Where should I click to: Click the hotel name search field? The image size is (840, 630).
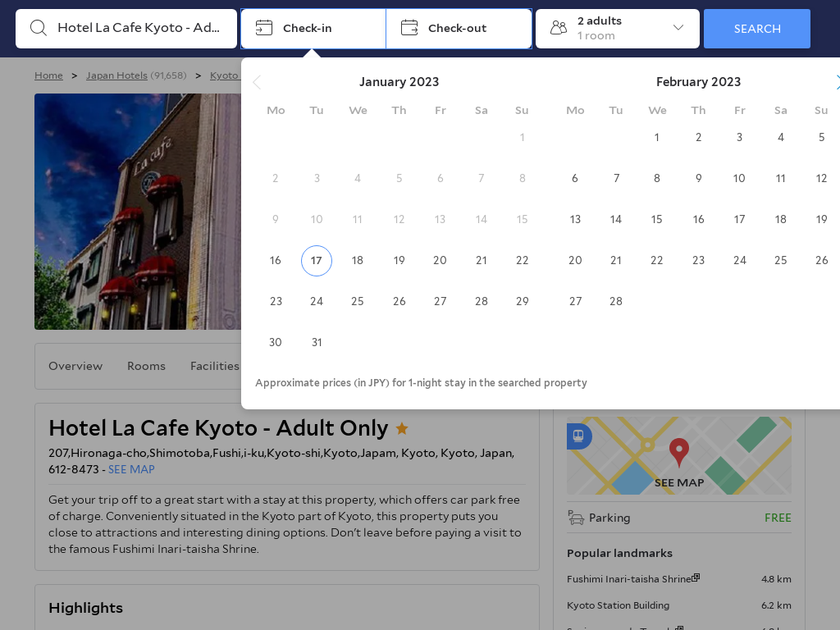[126, 29]
